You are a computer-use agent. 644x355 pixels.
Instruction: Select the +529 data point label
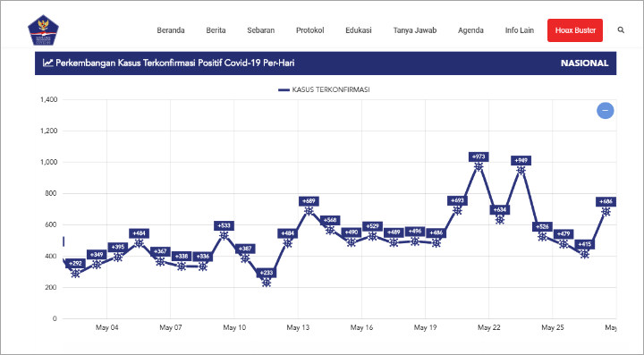(372, 226)
